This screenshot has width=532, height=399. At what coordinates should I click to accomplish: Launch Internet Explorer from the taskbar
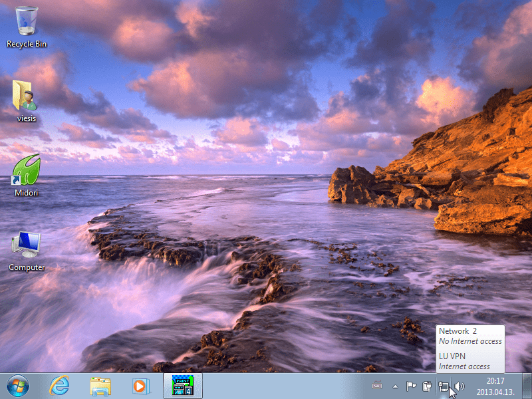[x=59, y=386]
